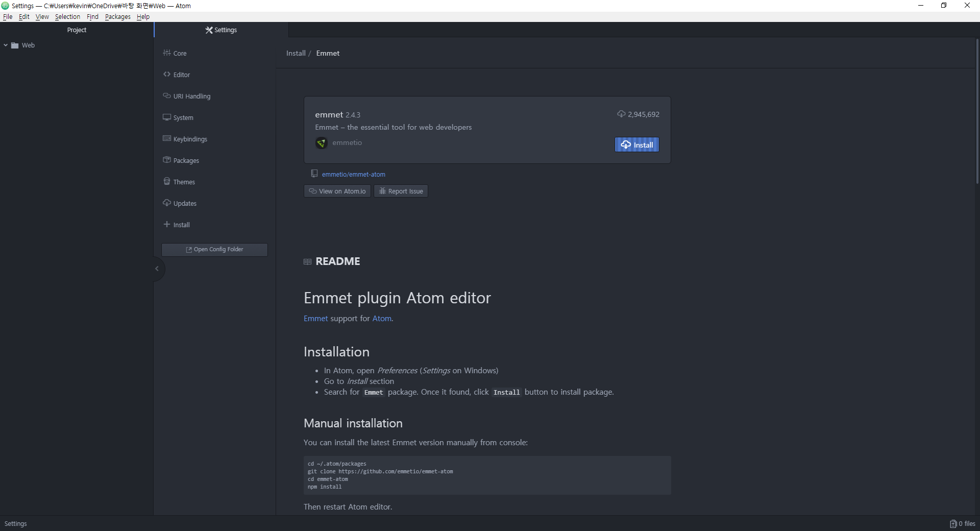This screenshot has width=980, height=531.
Task: Click the Emmet plugin Atom editor heading
Action: click(397, 298)
